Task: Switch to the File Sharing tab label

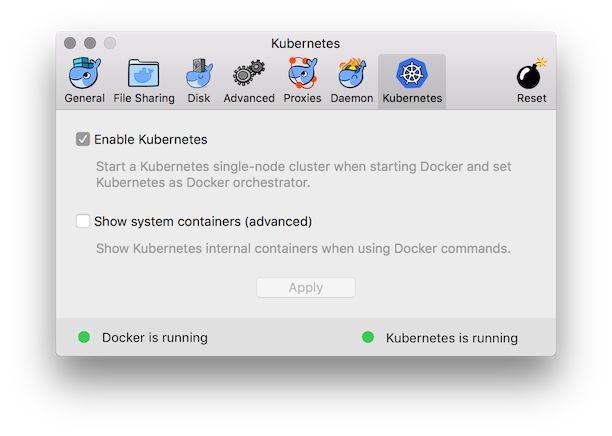Action: tap(144, 98)
